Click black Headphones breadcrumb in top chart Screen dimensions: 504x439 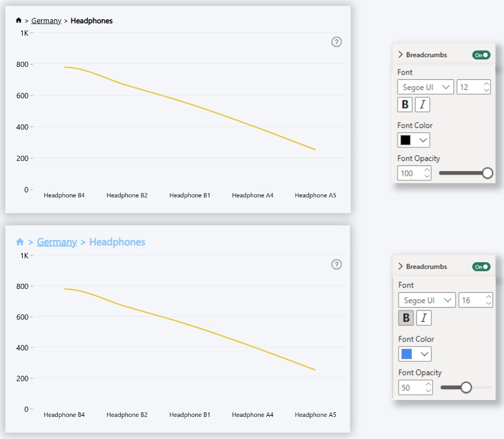pyautogui.click(x=92, y=21)
